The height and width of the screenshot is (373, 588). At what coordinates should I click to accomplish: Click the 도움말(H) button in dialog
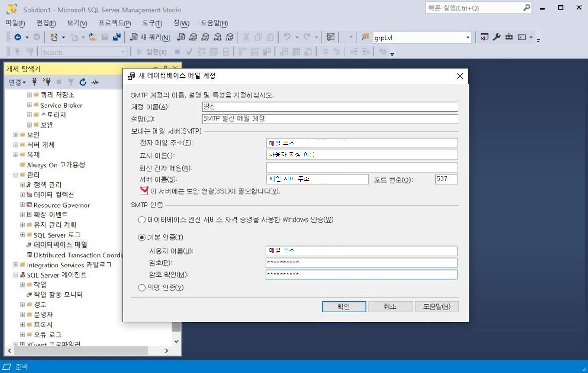pyautogui.click(x=437, y=306)
